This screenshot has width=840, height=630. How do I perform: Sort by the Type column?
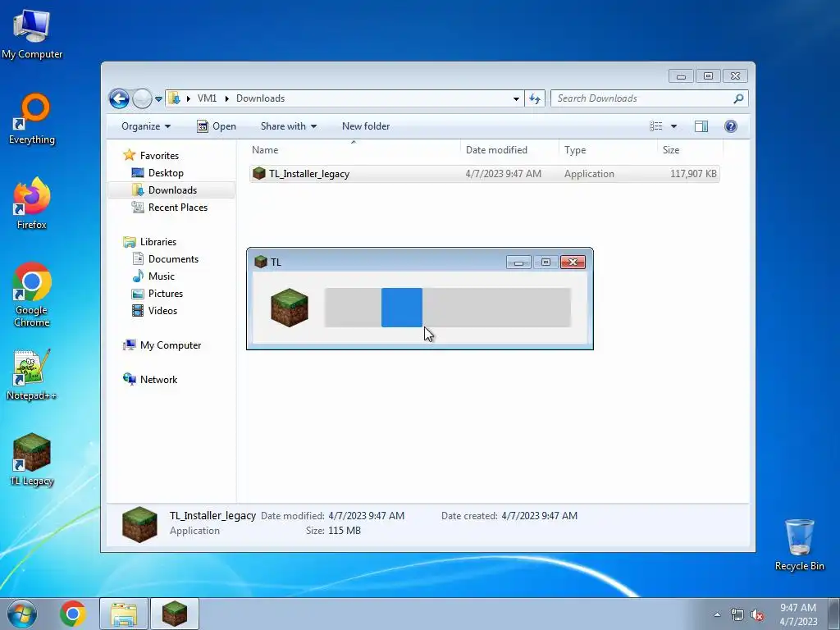click(608, 150)
